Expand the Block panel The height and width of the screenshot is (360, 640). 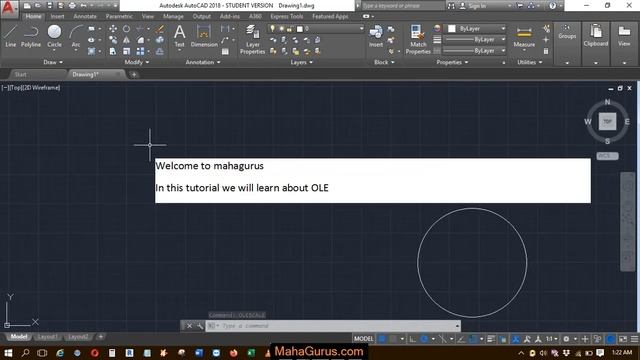pyautogui.click(x=384, y=62)
